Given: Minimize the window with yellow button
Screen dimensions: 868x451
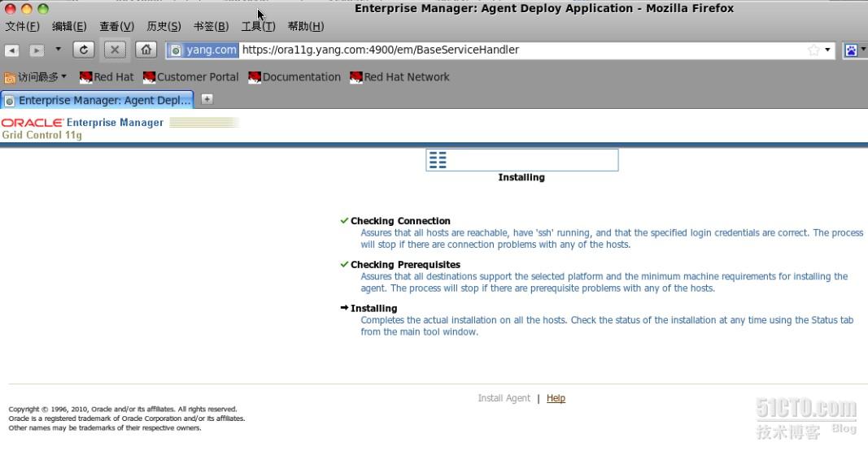Looking at the screenshot, I should coord(27,9).
